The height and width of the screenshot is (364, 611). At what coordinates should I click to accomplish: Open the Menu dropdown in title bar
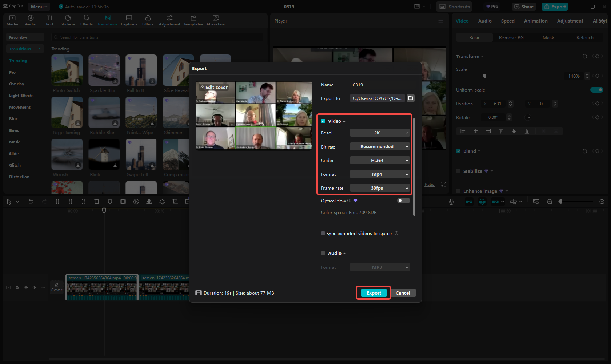coord(39,7)
